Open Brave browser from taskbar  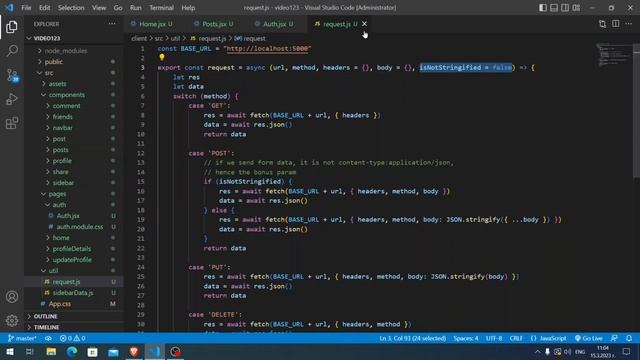coord(134,351)
